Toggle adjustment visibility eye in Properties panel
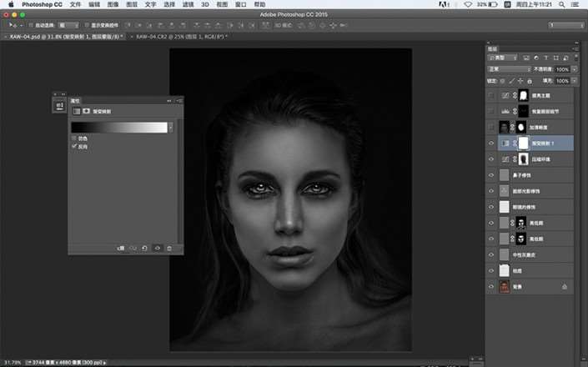This screenshot has height=367, width=588. click(x=158, y=248)
